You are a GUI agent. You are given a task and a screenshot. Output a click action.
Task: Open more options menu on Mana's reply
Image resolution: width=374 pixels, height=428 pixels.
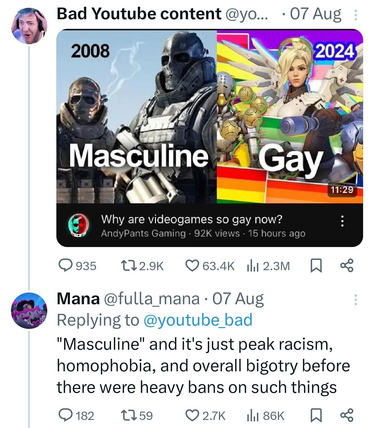[355, 300]
